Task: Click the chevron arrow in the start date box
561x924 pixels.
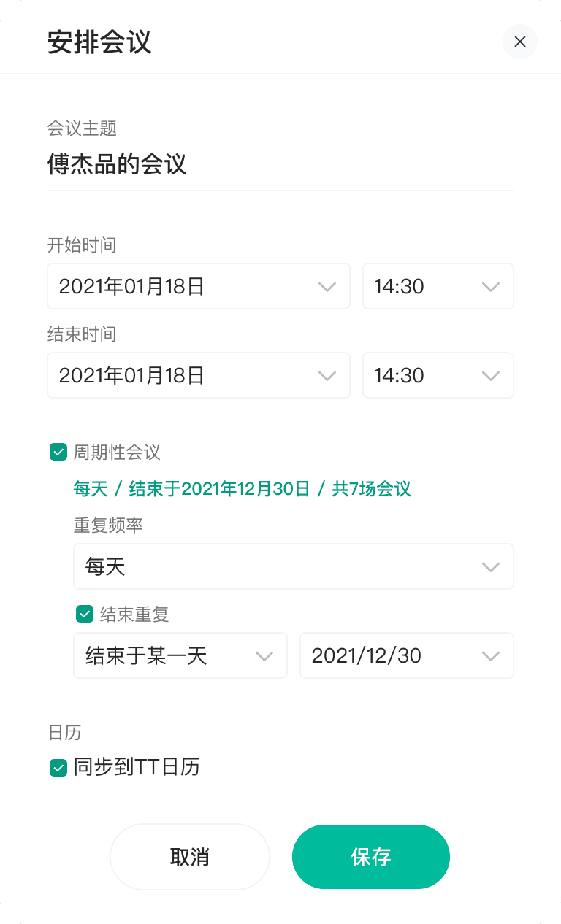Action: (x=327, y=287)
